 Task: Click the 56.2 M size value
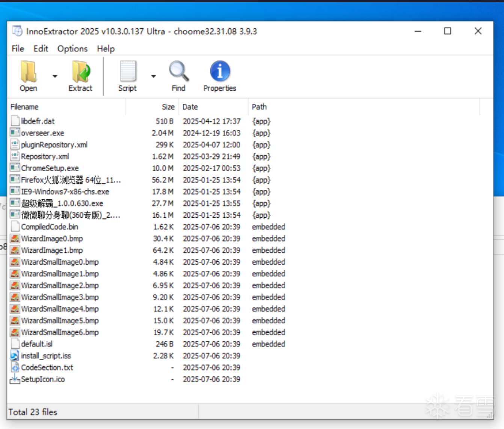[x=163, y=180]
